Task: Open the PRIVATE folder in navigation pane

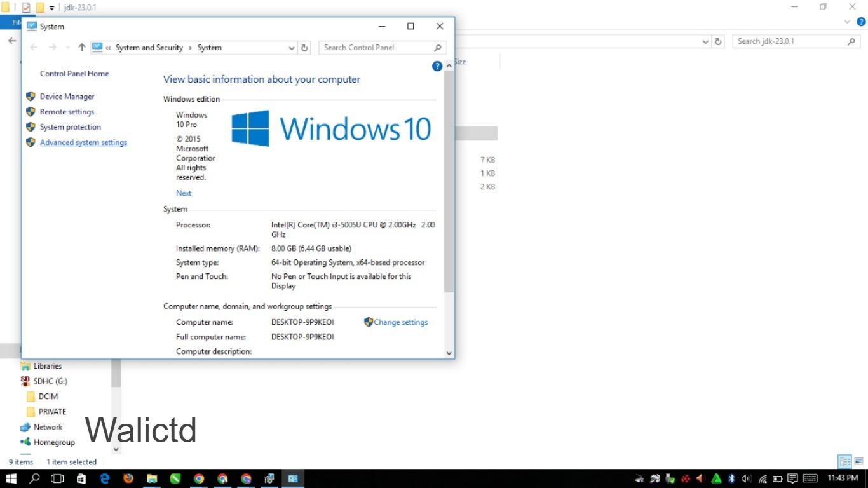Action: click(52, 412)
